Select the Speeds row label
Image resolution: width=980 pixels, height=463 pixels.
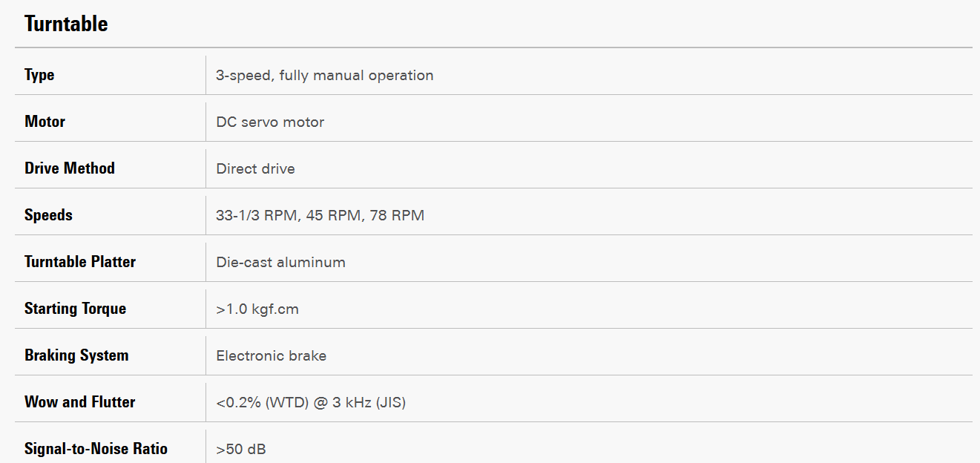48,215
